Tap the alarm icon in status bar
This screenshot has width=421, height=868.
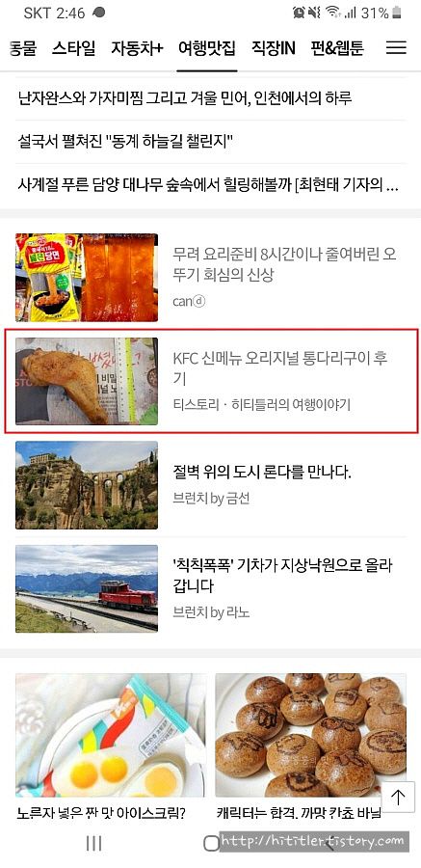click(299, 13)
